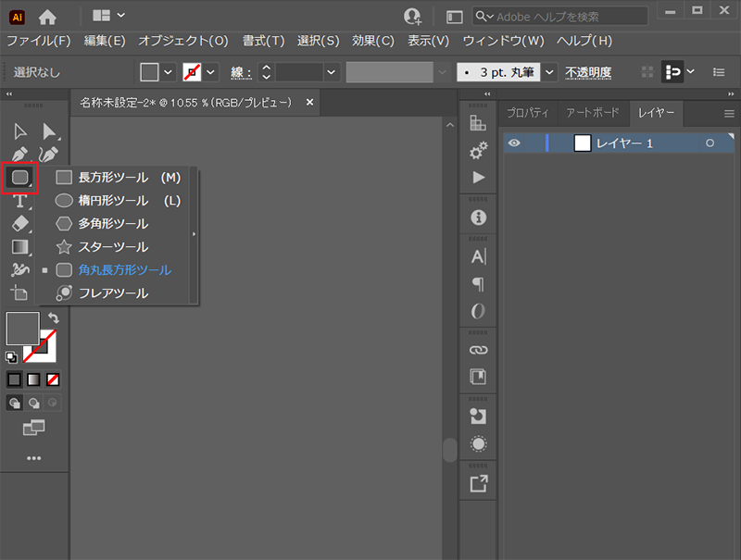
Task: Set None fill mode button
Action: (53, 380)
